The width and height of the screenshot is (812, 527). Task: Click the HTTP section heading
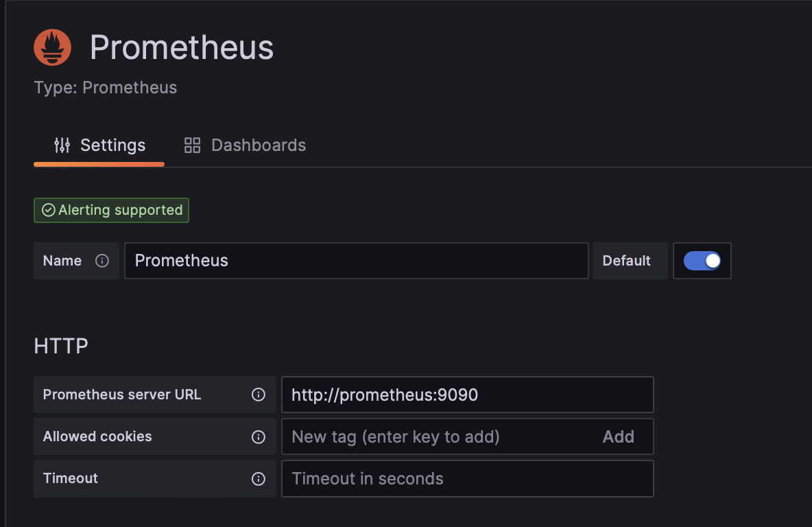pos(60,345)
